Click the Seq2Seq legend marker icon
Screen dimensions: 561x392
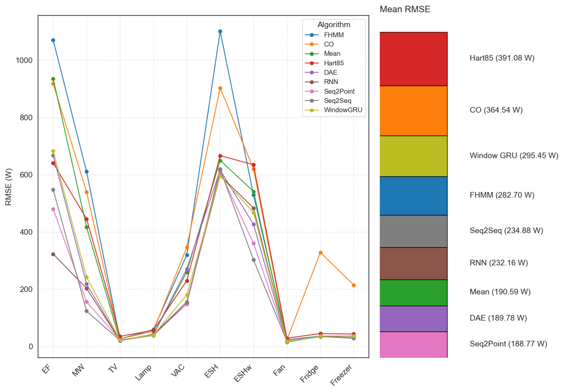[312, 101]
